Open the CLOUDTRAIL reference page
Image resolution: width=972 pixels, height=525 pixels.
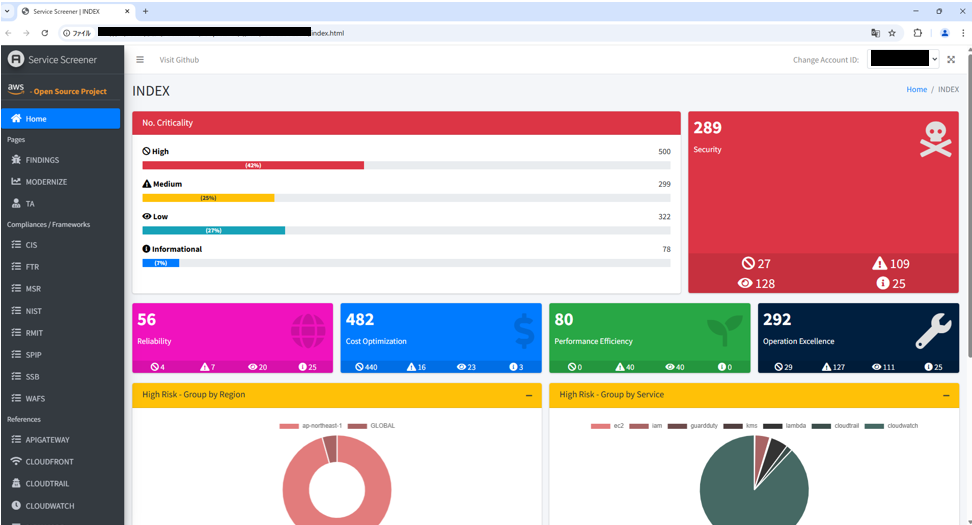point(61,483)
